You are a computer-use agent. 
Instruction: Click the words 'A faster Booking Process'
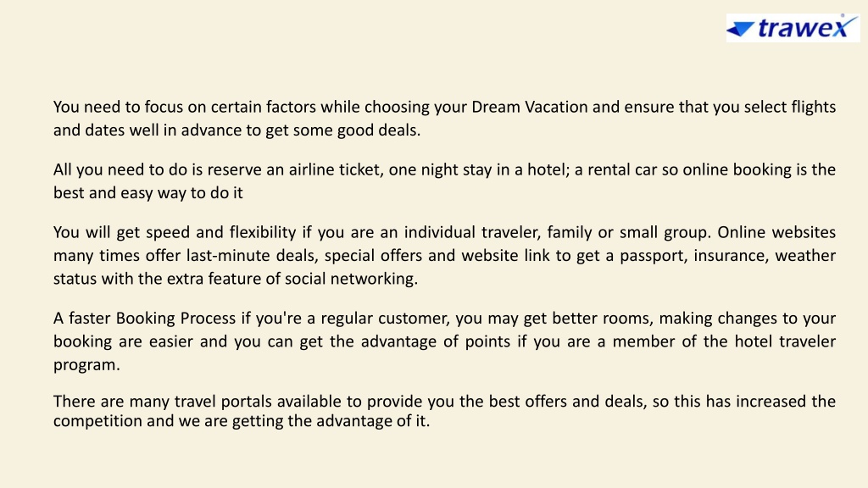point(144,319)
